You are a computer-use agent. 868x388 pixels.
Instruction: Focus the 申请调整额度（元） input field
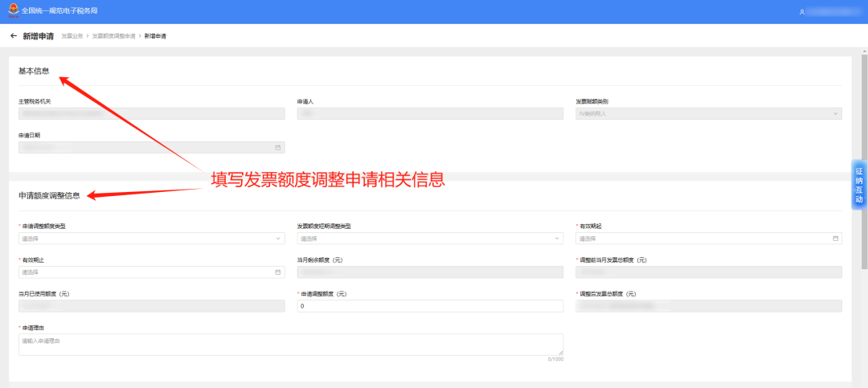[x=430, y=306]
